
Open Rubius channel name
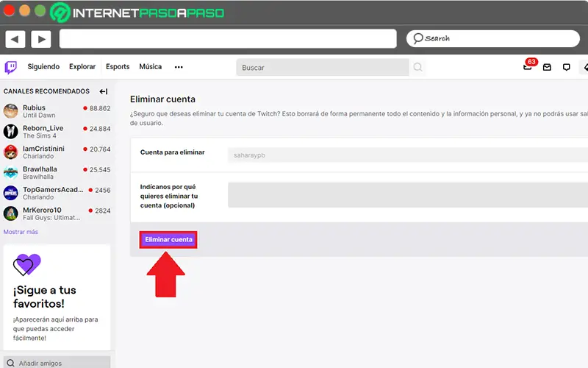tap(34, 107)
